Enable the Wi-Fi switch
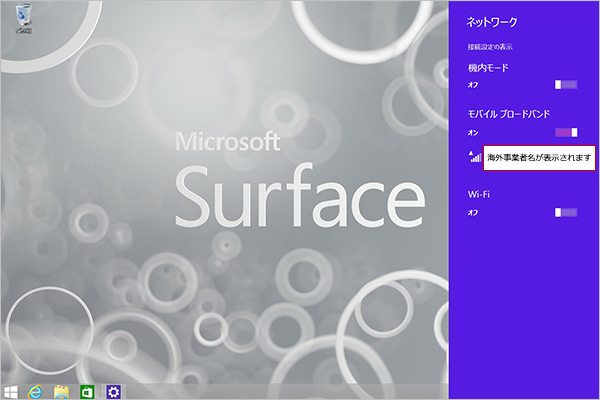 pyautogui.click(x=566, y=212)
